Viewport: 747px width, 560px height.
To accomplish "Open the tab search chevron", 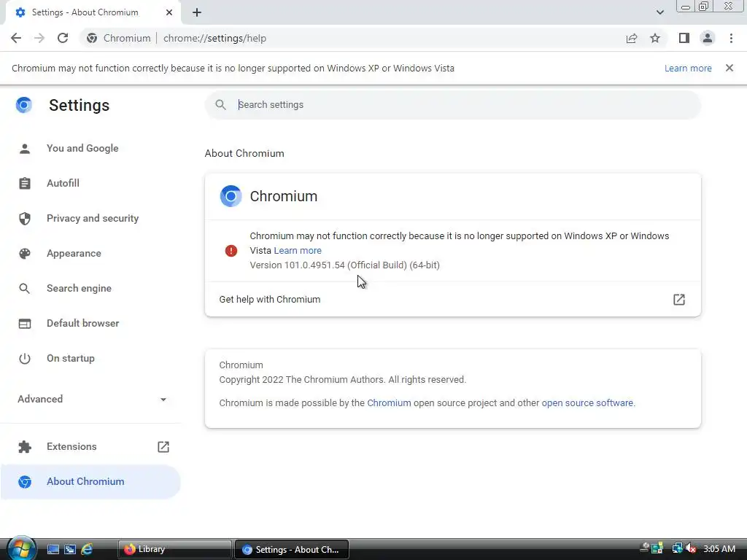I will click(x=659, y=12).
